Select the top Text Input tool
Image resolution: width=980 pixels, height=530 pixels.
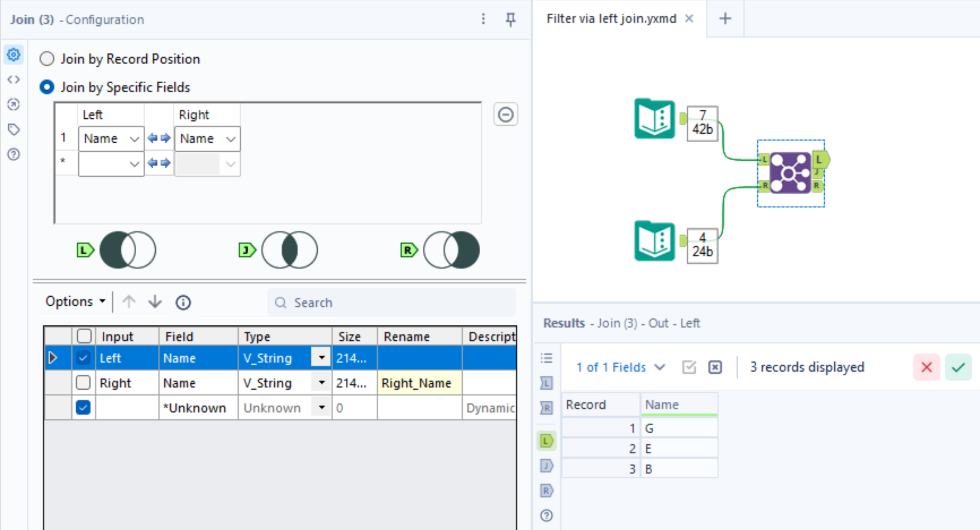tap(655, 119)
